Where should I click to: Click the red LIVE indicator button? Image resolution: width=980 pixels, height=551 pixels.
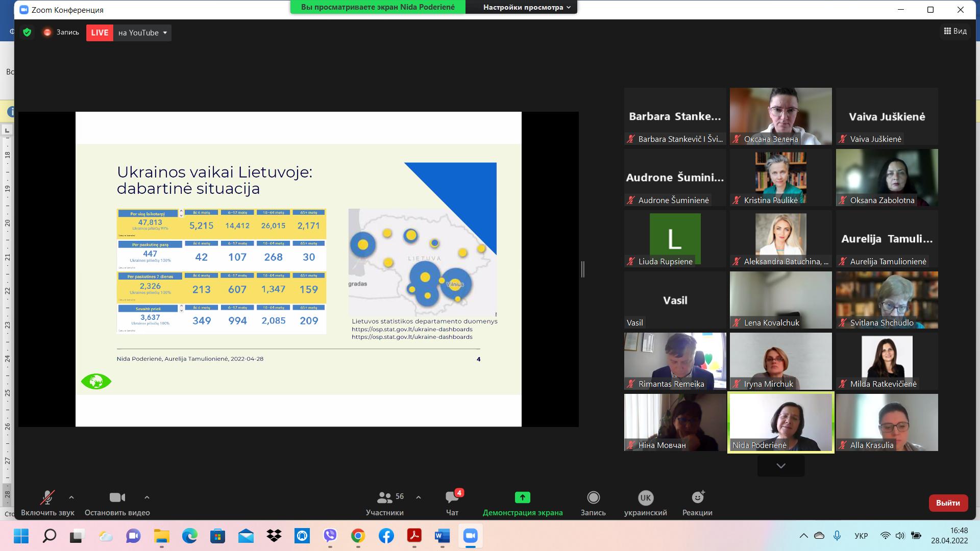point(100,33)
